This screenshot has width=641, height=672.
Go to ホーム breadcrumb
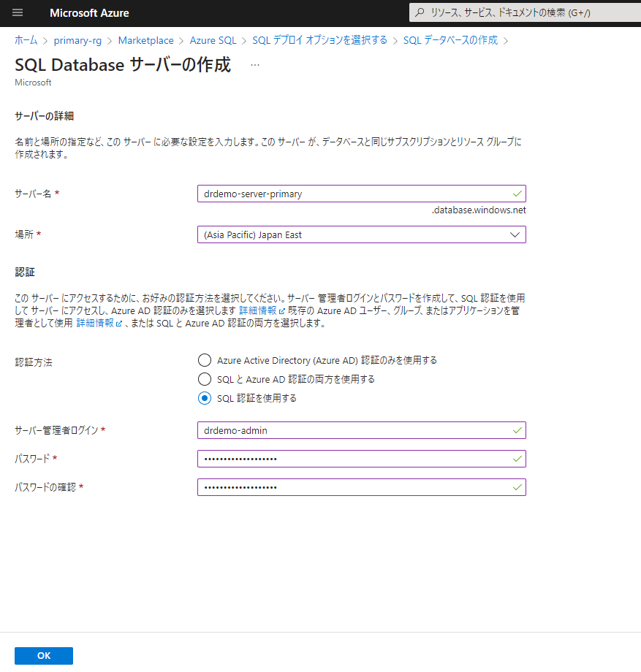(26, 40)
